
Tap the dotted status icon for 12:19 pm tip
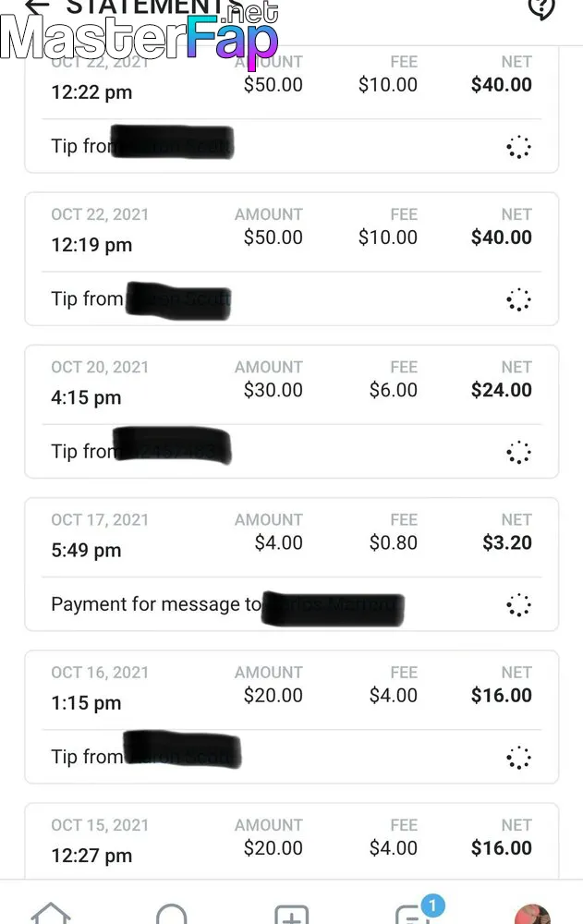518,299
